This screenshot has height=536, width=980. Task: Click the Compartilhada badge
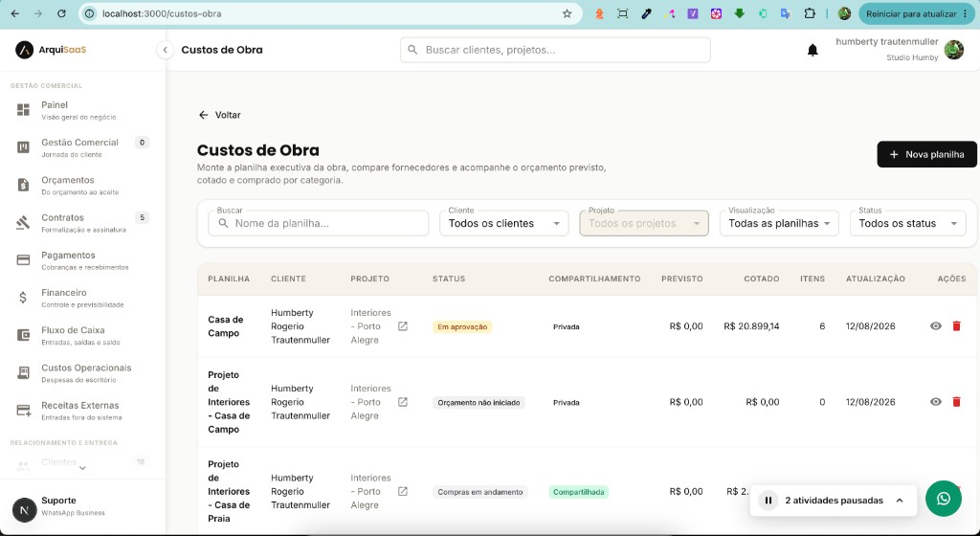[x=579, y=492]
